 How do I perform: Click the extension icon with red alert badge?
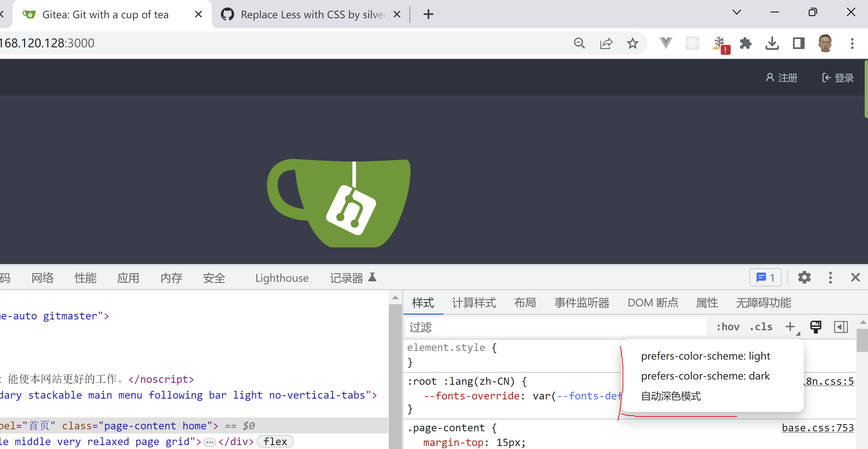(x=720, y=45)
